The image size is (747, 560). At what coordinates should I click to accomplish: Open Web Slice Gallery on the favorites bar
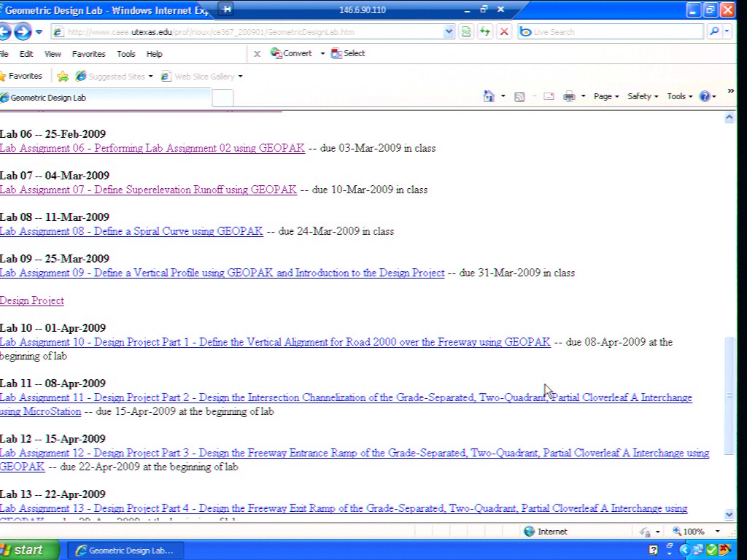202,76
